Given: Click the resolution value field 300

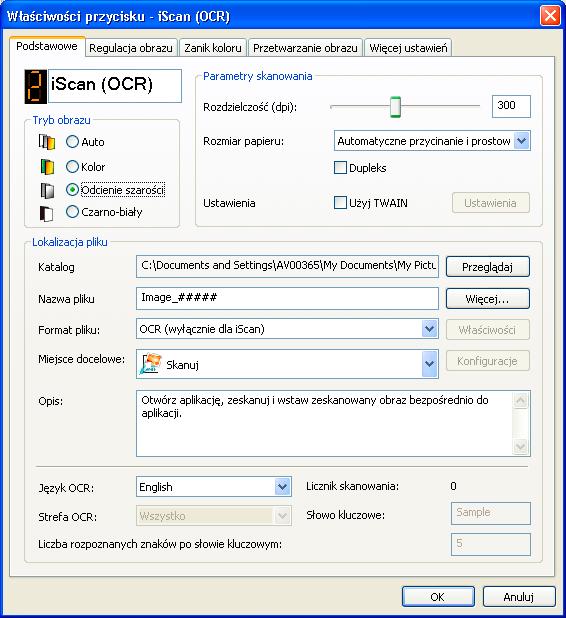Looking at the screenshot, I should point(511,106).
